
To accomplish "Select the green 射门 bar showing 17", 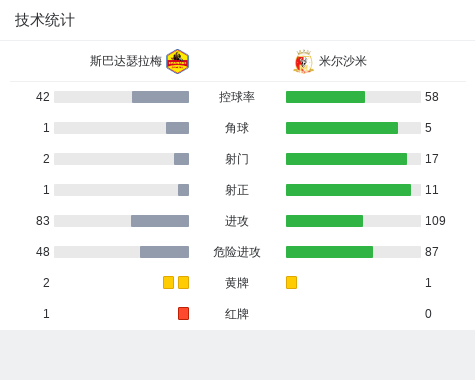I will coord(346,159).
